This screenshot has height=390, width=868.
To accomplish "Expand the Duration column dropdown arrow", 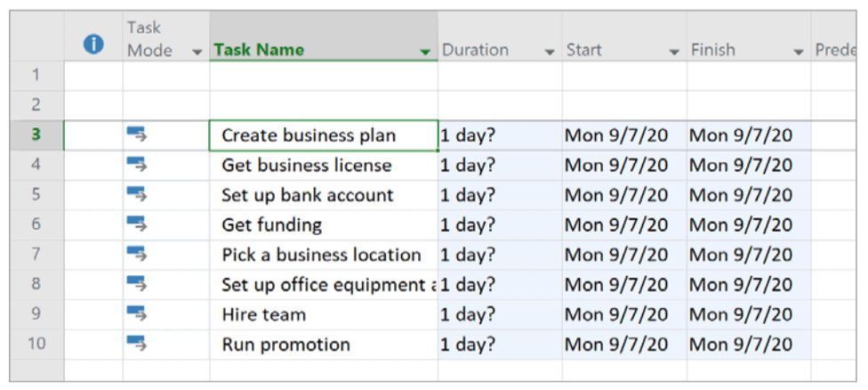I will [x=550, y=52].
